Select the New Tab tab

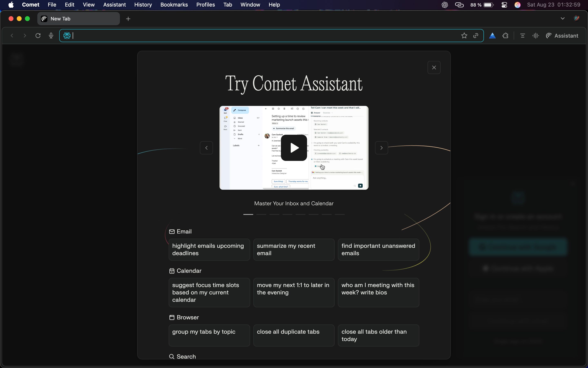[x=78, y=19]
